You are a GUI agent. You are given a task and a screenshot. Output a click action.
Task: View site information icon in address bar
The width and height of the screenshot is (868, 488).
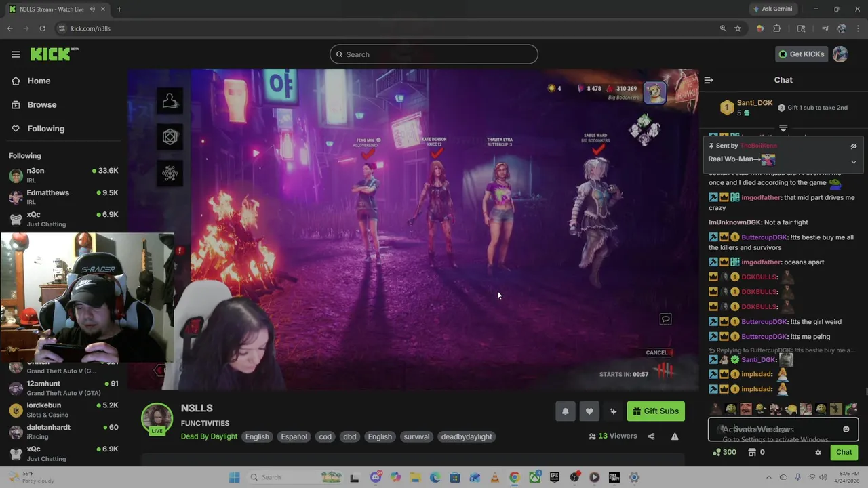[x=62, y=28]
